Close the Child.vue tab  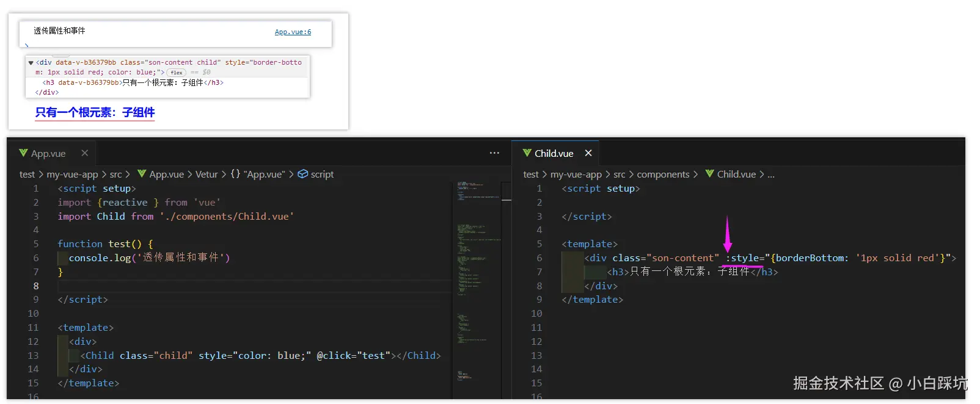[x=588, y=153]
